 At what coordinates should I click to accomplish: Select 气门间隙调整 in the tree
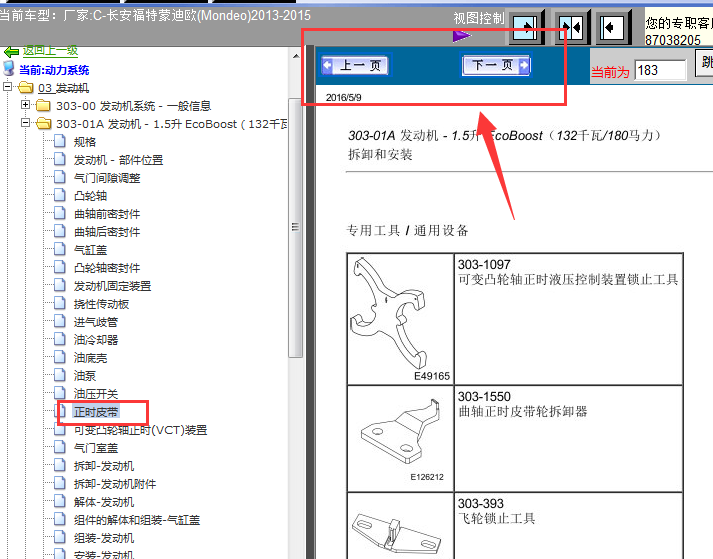click(x=107, y=178)
